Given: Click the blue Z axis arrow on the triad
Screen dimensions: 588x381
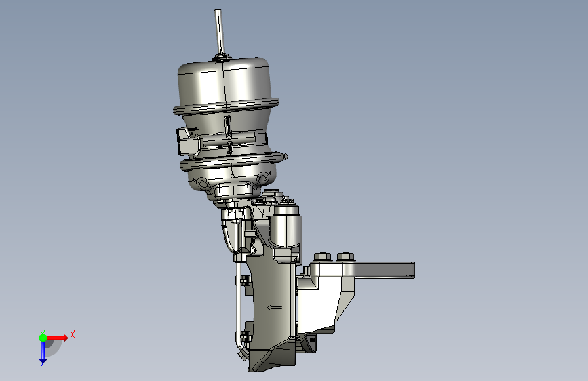Looking at the screenshot, I should [43, 352].
